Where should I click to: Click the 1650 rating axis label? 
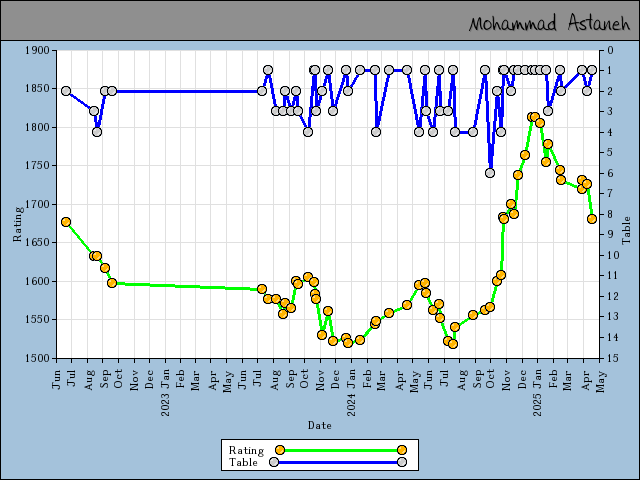click(x=37, y=242)
